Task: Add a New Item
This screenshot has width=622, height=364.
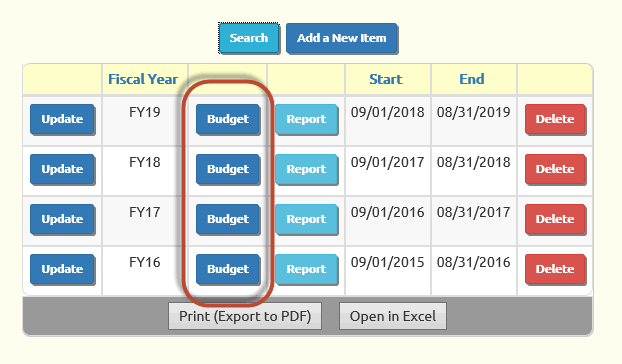Action: point(342,38)
